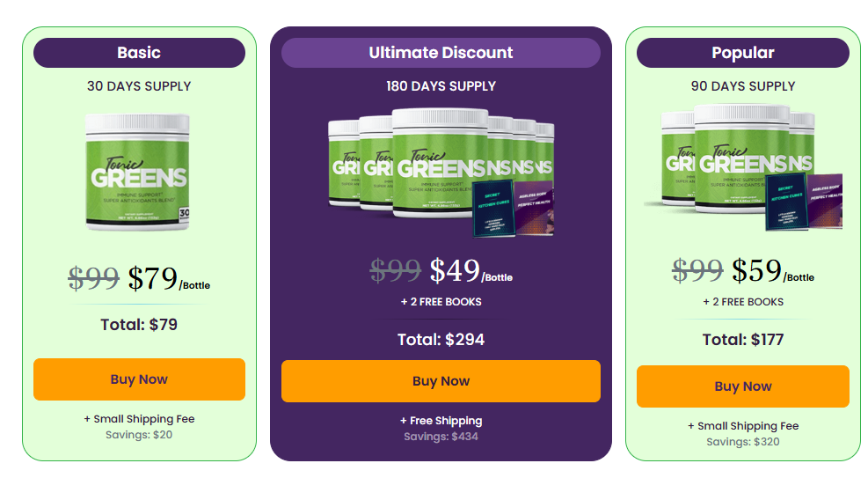The height and width of the screenshot is (478, 868).
Task: Click the Savings: $434 text
Action: 441,437
